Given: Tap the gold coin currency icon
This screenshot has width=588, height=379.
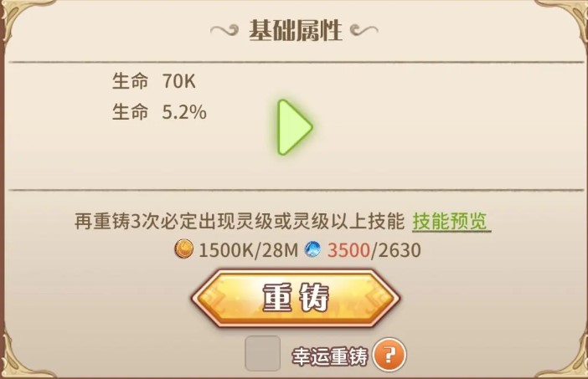Looking at the screenshot, I should click(x=184, y=249).
